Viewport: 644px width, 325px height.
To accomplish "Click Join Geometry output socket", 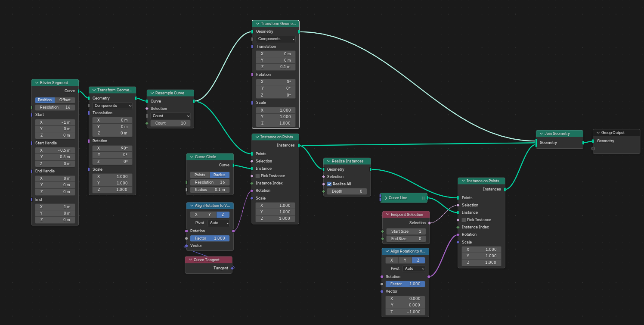I will pos(583,143).
